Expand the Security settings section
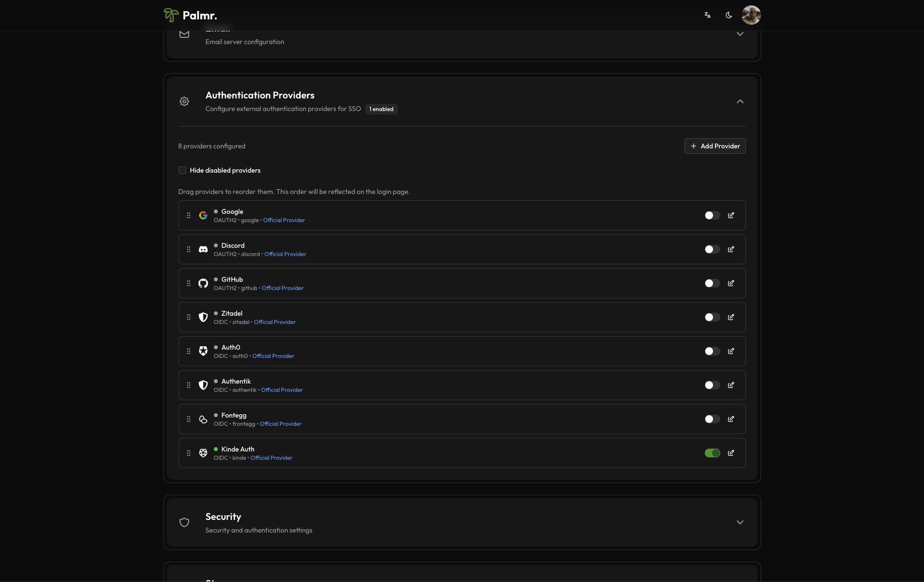 coord(740,522)
